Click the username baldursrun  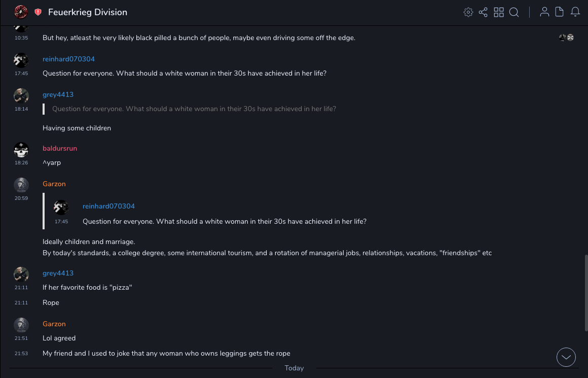(x=60, y=148)
